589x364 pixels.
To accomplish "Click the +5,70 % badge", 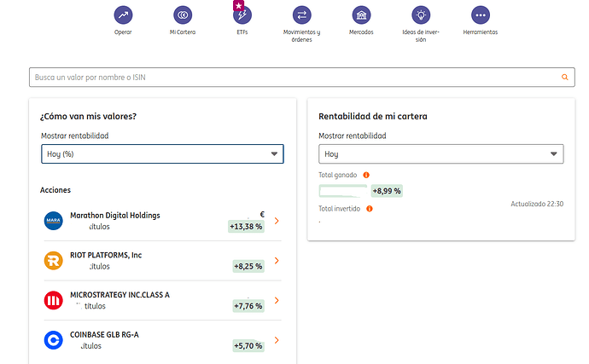I will click(x=248, y=345).
